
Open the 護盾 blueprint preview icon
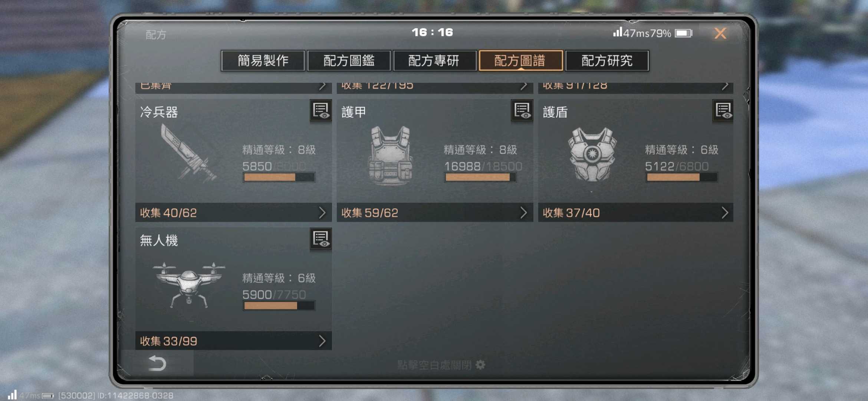click(x=723, y=110)
